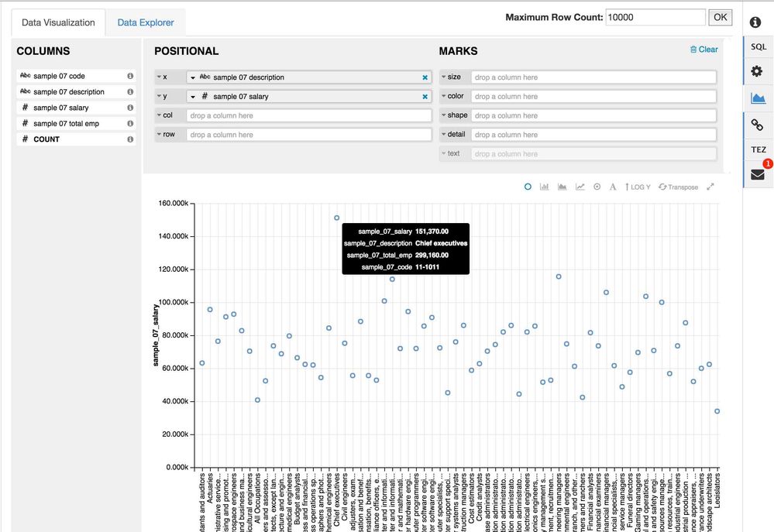774x532 pixels.
Task: Select the text A mark type
Action: [613, 187]
